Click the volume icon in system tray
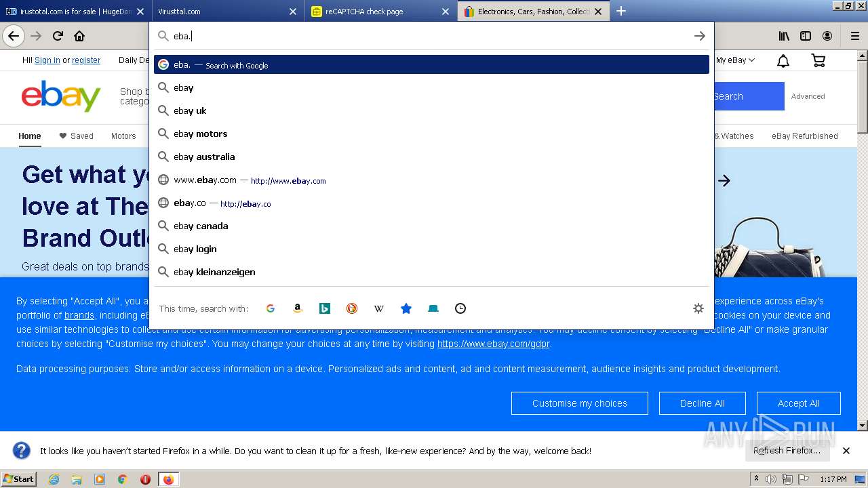The width and height of the screenshot is (868, 488). tap(771, 479)
